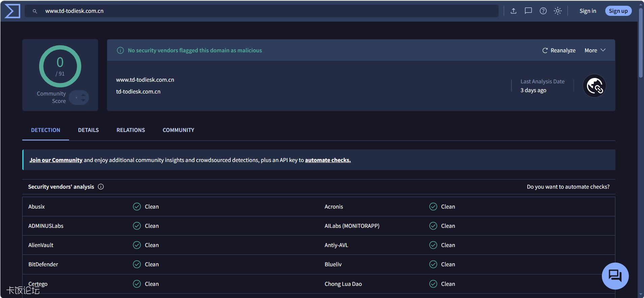Click the BitDefender Clean check icon
The image size is (644, 298).
(137, 264)
